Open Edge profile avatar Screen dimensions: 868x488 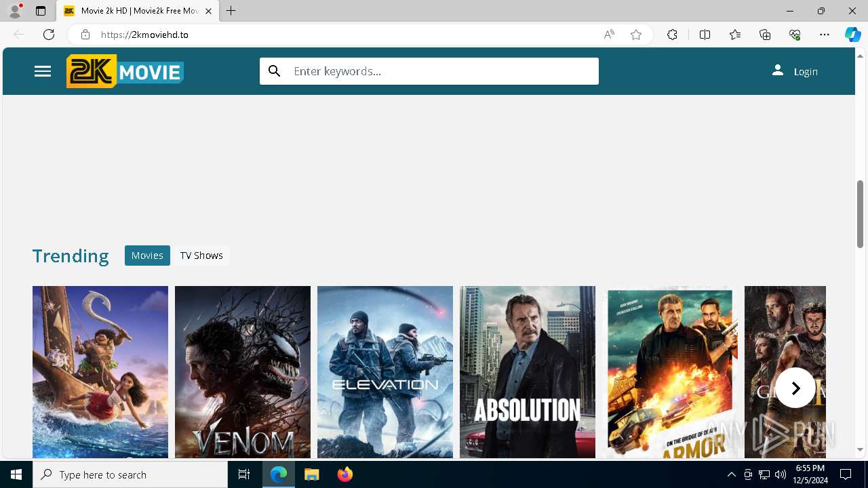point(15,11)
